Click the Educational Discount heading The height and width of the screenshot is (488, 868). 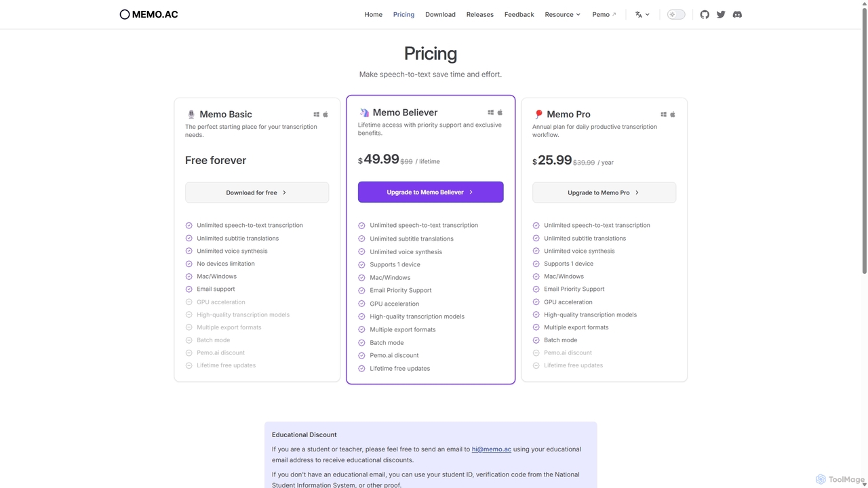[304, 435]
